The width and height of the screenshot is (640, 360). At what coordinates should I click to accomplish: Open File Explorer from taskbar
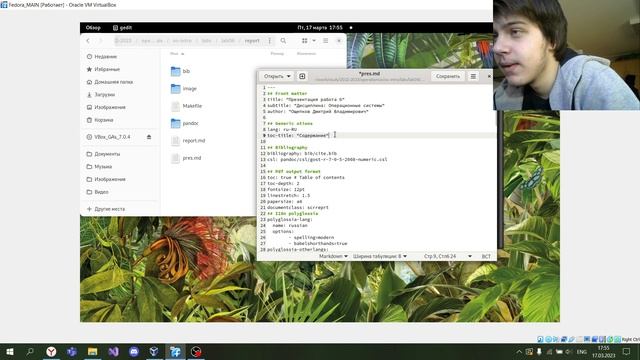coord(93,351)
